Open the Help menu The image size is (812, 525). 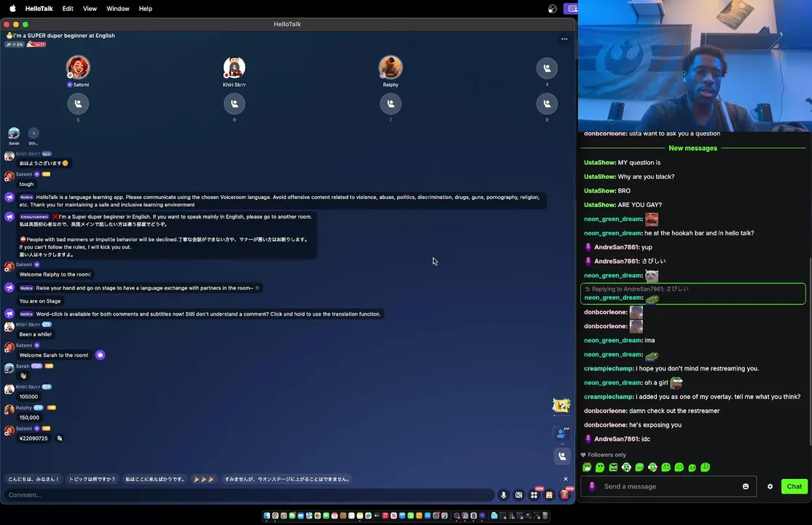tap(146, 8)
